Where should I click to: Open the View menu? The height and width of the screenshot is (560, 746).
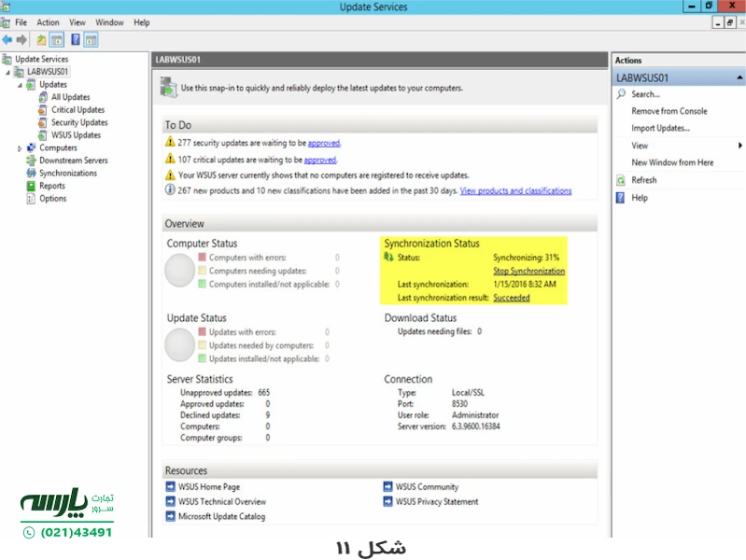(77, 22)
